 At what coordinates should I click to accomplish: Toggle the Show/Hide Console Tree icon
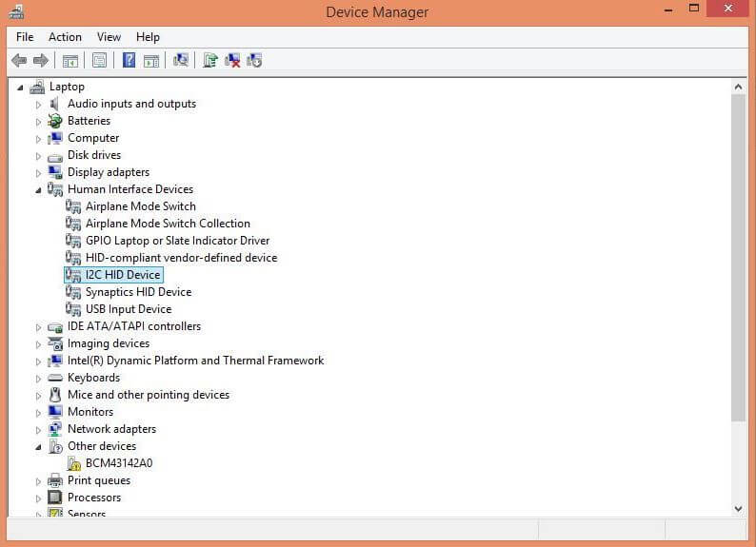click(x=70, y=61)
